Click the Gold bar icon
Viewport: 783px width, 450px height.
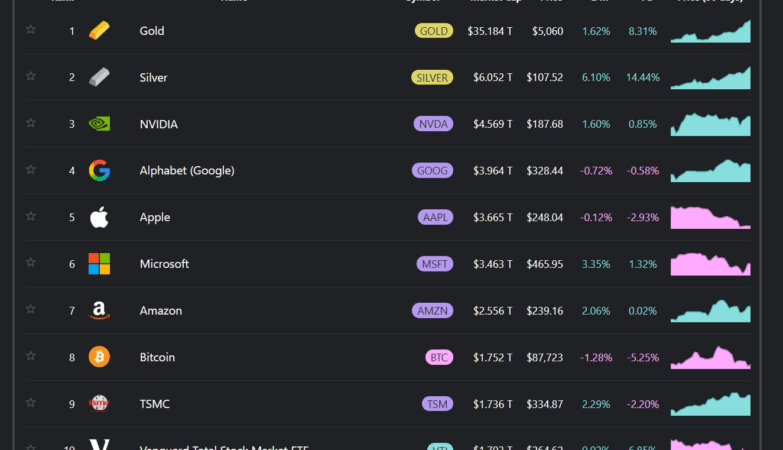(99, 31)
